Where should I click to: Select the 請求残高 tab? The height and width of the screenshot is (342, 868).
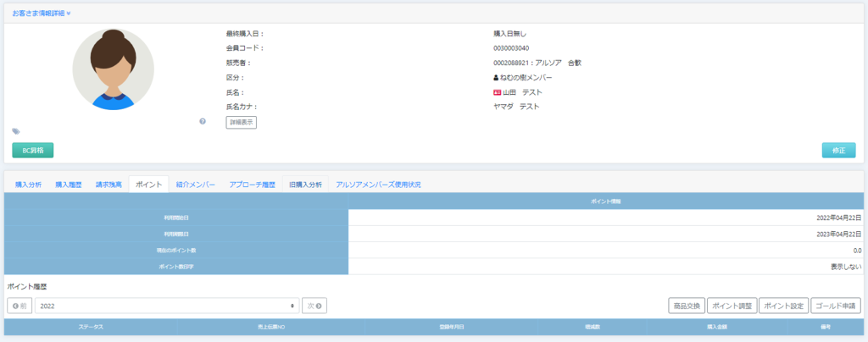(x=108, y=184)
